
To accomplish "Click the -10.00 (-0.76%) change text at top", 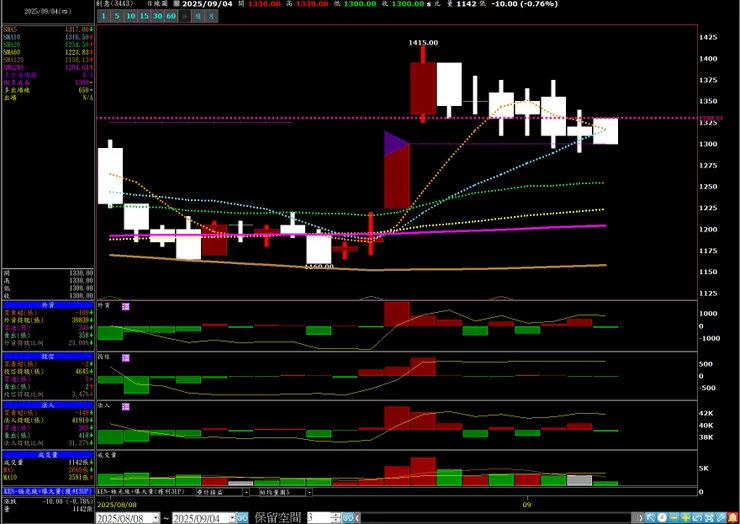I will [x=524, y=4].
